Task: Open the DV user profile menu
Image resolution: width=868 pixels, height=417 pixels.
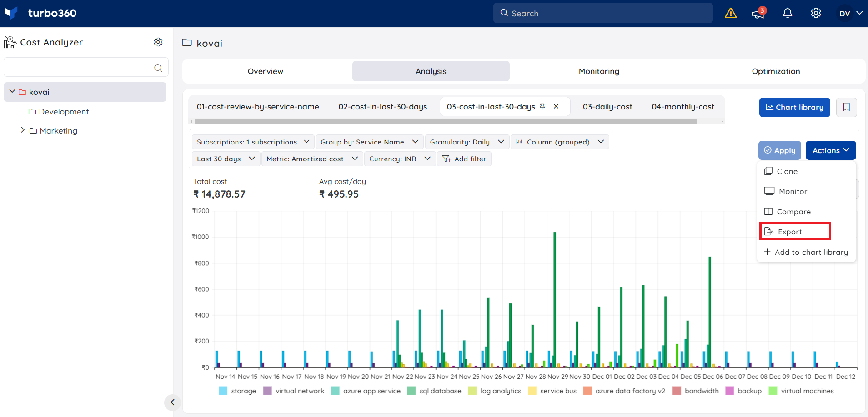Action: (850, 13)
